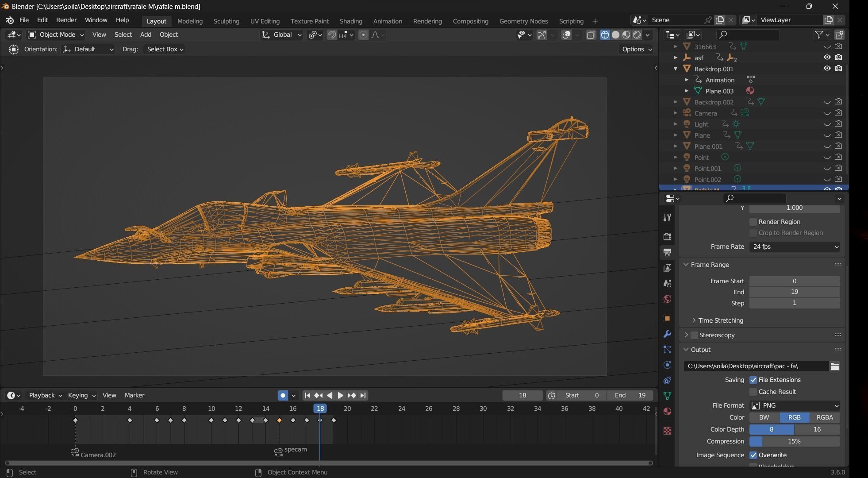The image size is (868, 478).
Task: Hide Backdrop.001 in viewport
Action: [x=827, y=69]
